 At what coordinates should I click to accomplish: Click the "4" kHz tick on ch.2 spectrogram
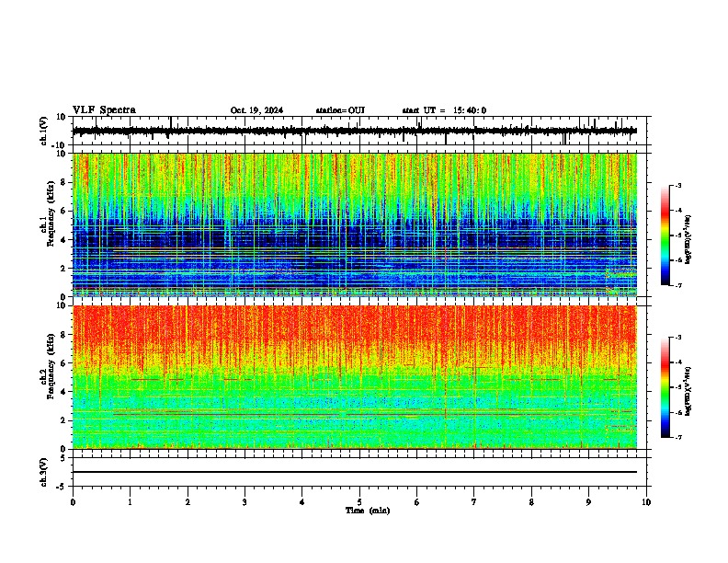click(64, 392)
